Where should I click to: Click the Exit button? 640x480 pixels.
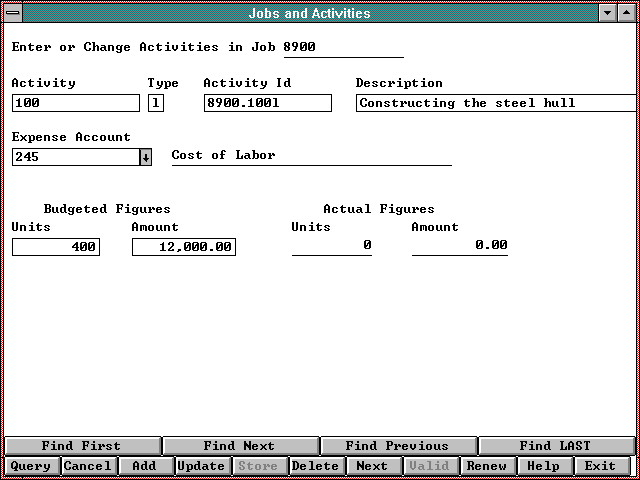coord(600,466)
